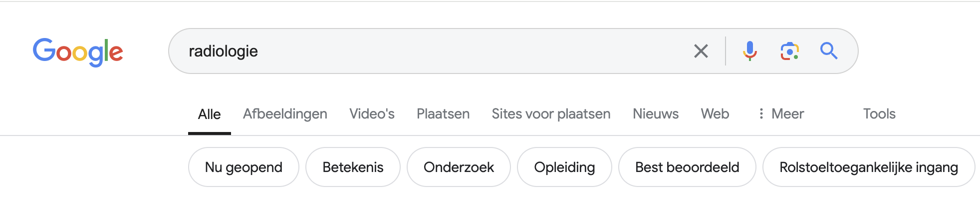Select the Onderzoek filter chip

(x=459, y=167)
